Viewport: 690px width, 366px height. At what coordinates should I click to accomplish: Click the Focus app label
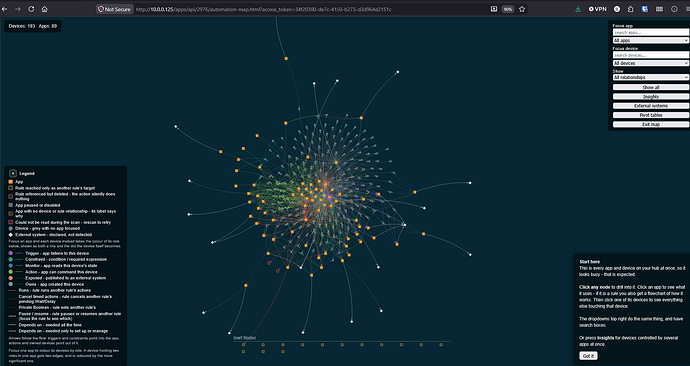point(623,26)
